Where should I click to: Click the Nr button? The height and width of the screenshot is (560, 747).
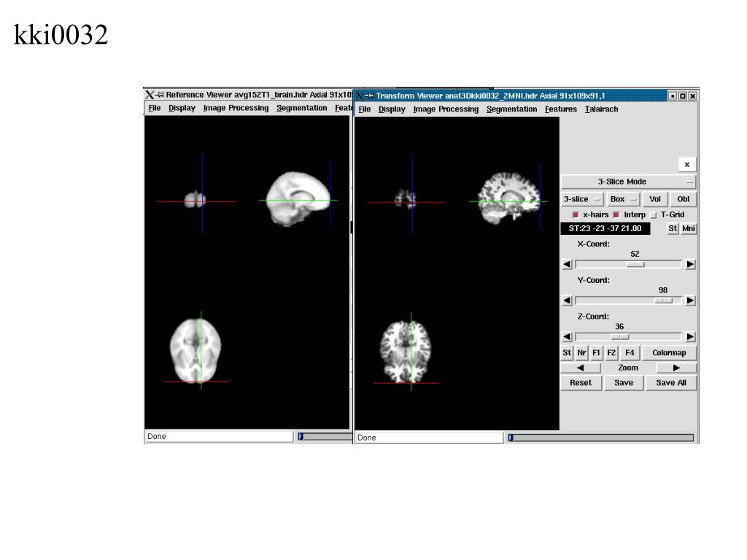581,353
